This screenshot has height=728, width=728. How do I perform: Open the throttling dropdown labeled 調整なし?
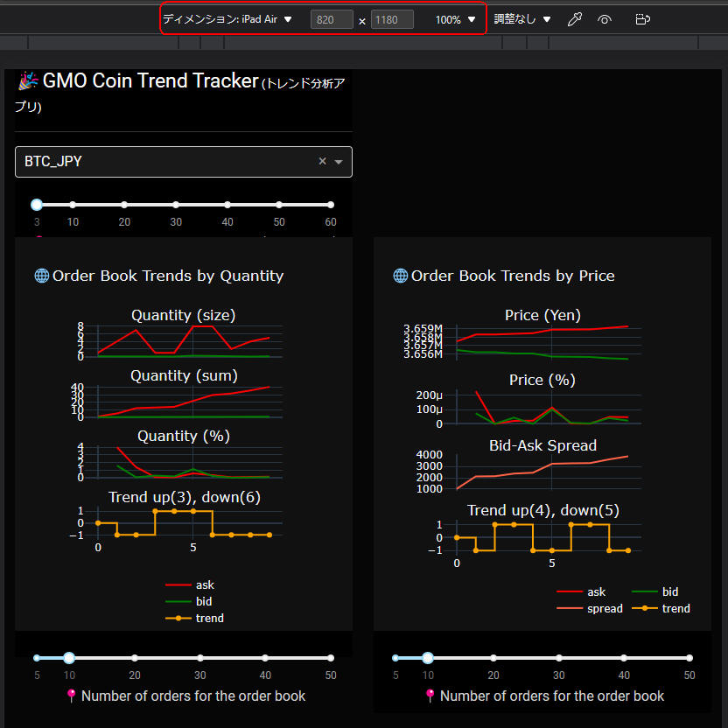click(x=521, y=19)
